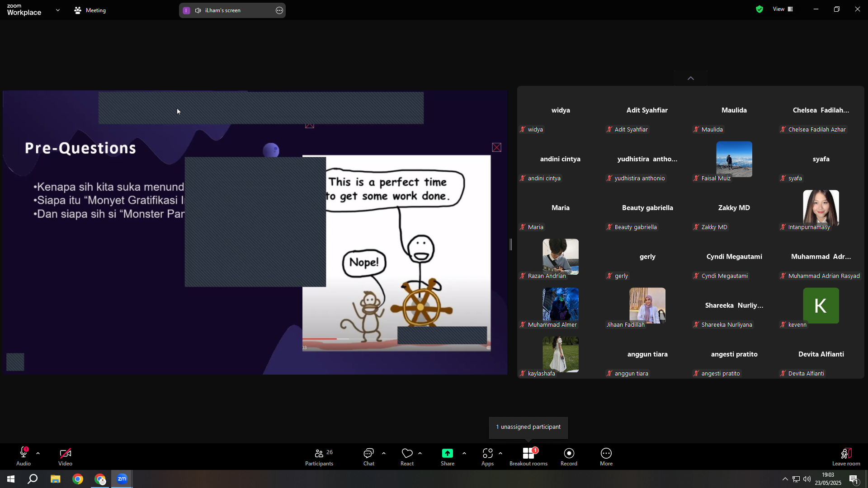Switch to Meeting tab
This screenshot has height=488, width=868.
(90, 10)
